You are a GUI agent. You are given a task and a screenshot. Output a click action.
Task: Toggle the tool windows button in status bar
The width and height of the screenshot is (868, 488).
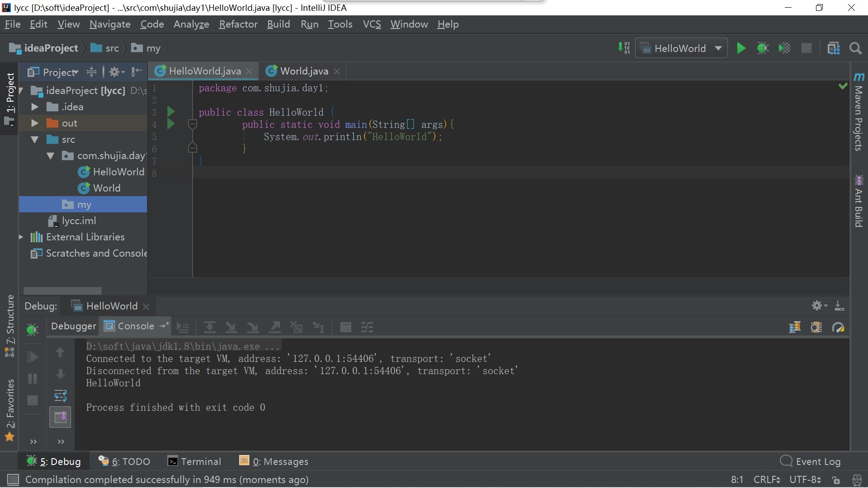click(13, 479)
